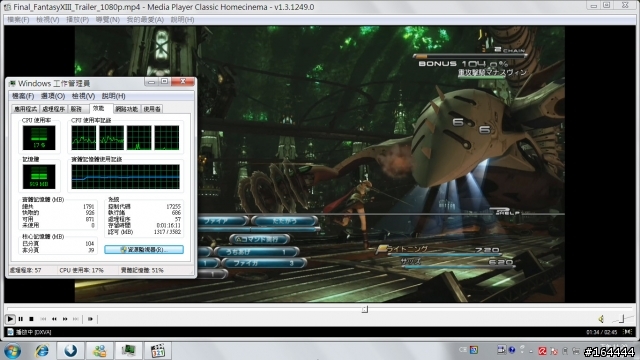Click the tray icon left of the help circle

(x=501, y=350)
